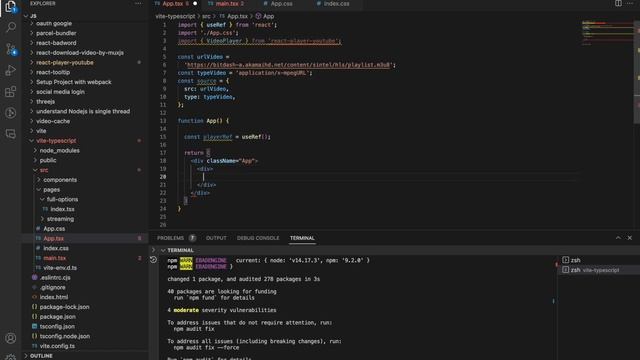Switch to the App.css editor tab
This screenshot has height=360, width=640.
coord(281,4)
